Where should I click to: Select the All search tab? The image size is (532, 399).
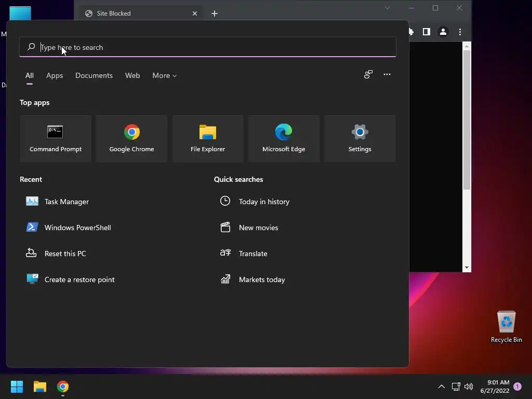point(30,75)
